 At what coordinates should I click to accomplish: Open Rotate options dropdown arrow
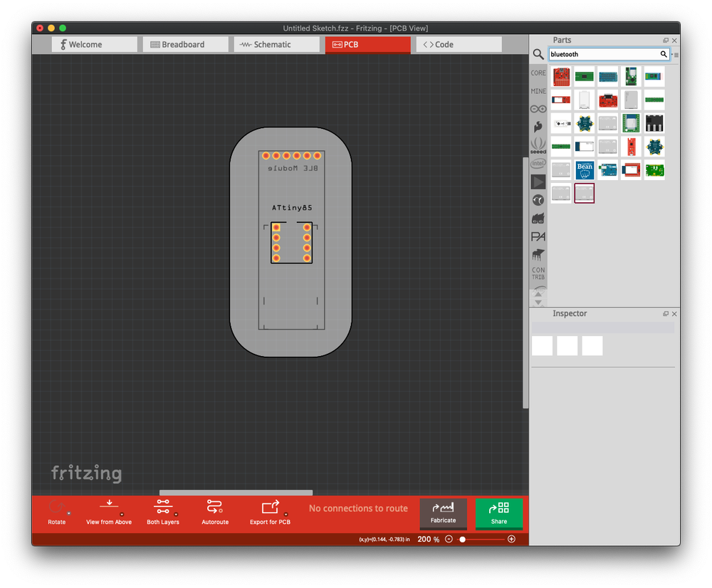coord(69,513)
